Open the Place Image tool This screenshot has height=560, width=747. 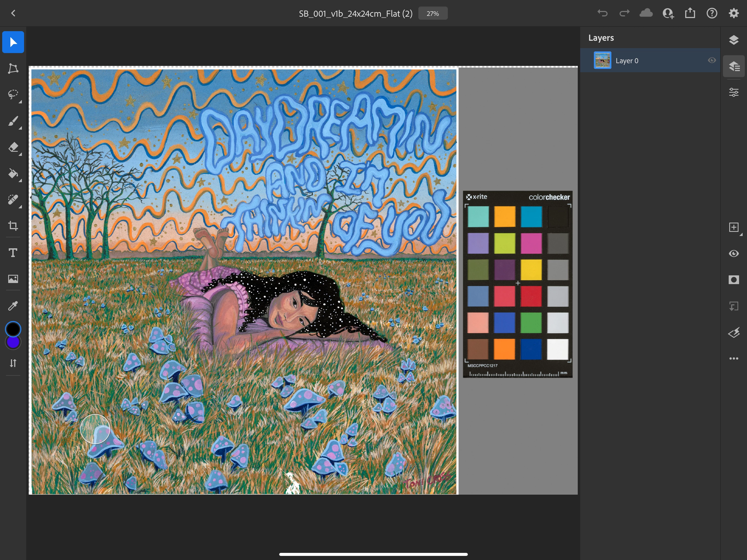click(x=13, y=279)
